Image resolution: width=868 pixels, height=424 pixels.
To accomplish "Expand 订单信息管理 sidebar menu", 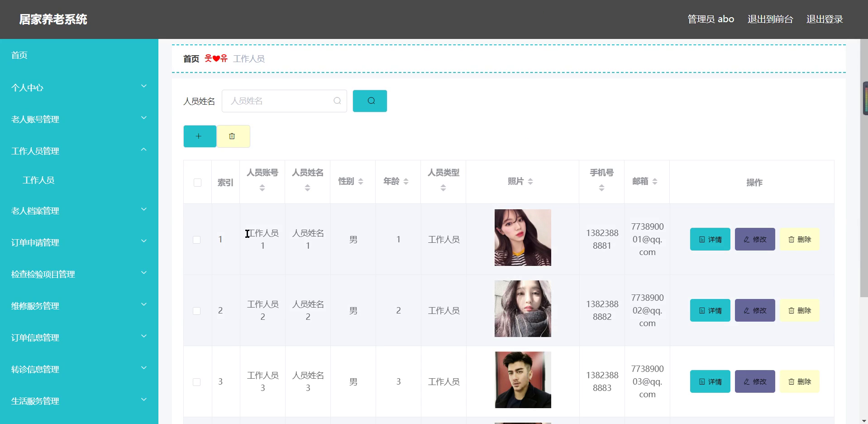I will (x=79, y=337).
